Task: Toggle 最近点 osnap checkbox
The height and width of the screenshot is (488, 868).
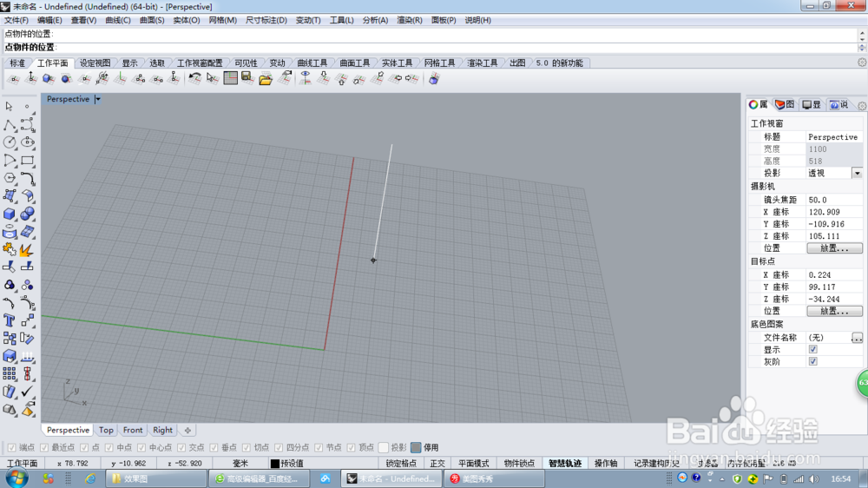Action: (x=44, y=447)
